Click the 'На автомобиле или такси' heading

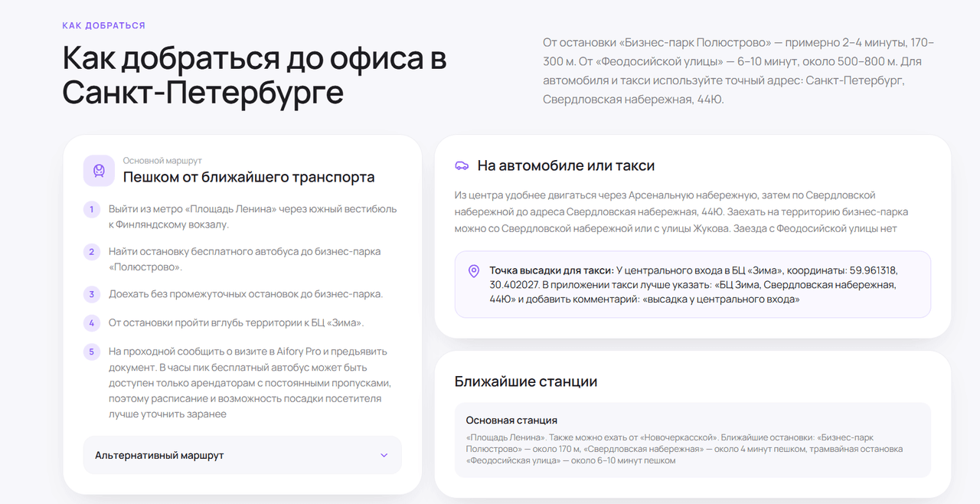tap(566, 165)
